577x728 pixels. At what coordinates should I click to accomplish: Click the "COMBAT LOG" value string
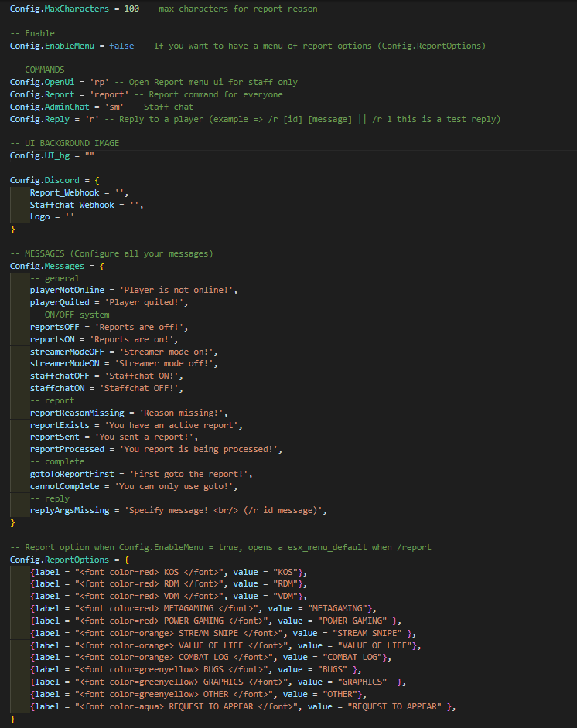click(x=352, y=658)
